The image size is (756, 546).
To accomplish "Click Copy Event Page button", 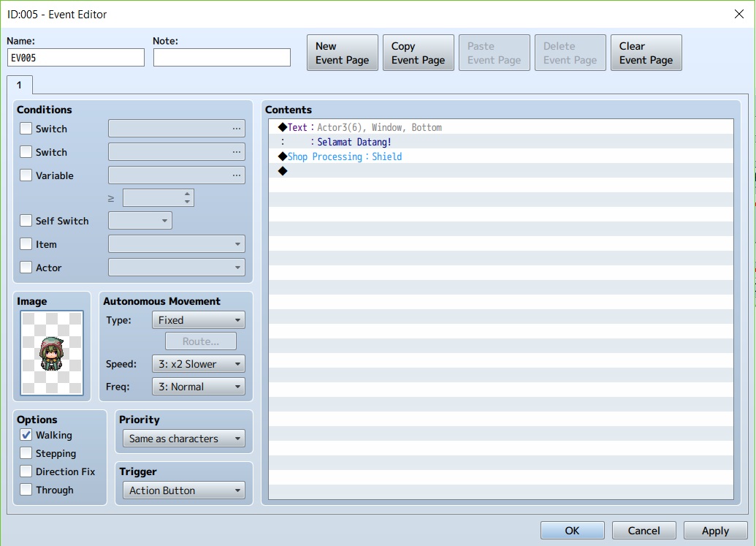I will tap(419, 53).
